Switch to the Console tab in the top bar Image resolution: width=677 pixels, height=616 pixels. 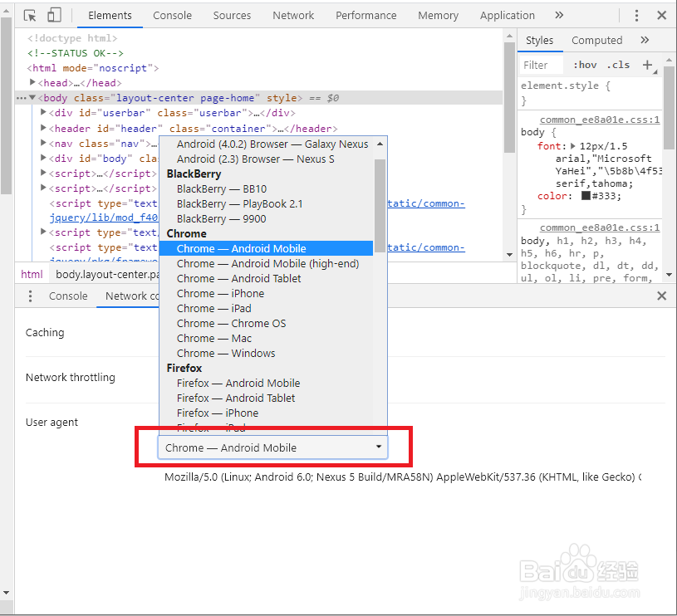pyautogui.click(x=172, y=16)
